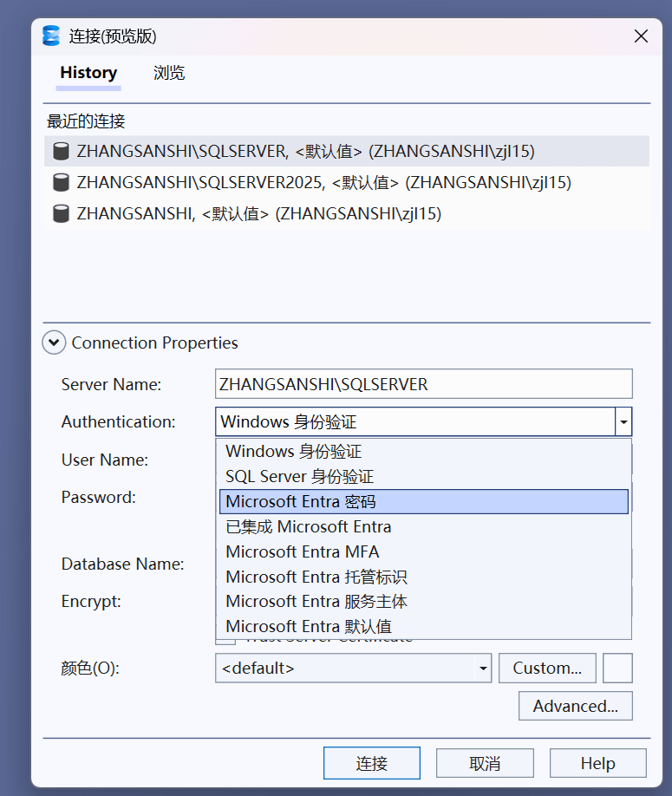This screenshot has width=672, height=796.
Task: Click the color preview swatch beside Custom
Action: [617, 668]
